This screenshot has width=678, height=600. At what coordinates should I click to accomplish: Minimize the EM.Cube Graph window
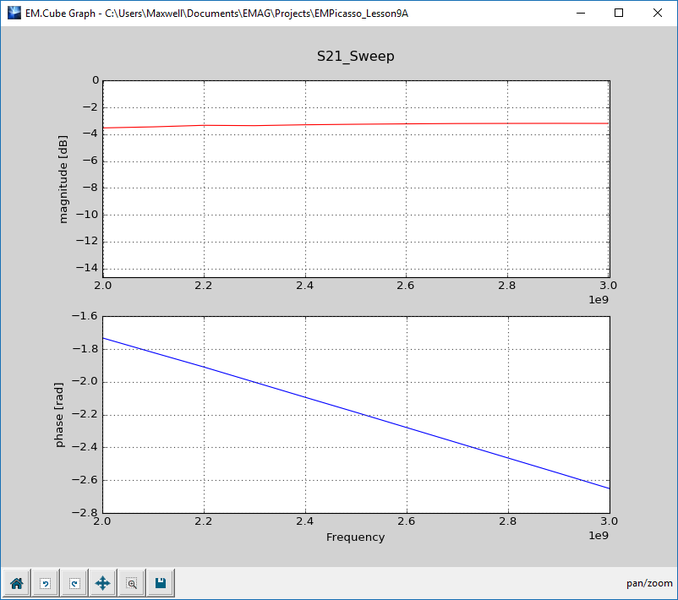click(x=581, y=13)
